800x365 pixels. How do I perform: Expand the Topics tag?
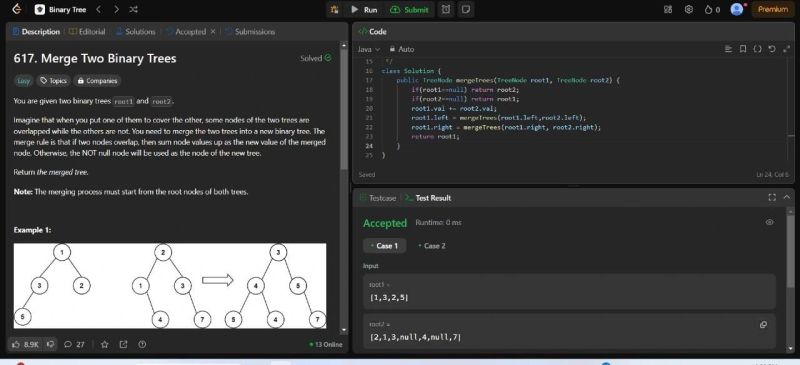coord(54,81)
